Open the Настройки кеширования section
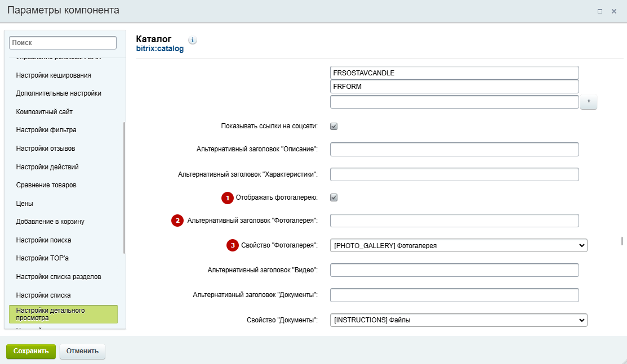The width and height of the screenshot is (627, 364). (x=54, y=75)
